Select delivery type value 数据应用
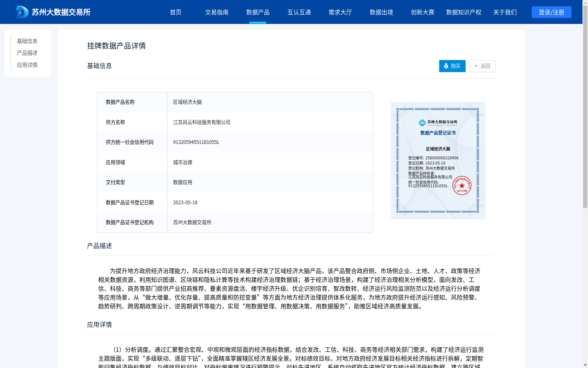The image size is (588, 368). click(183, 182)
